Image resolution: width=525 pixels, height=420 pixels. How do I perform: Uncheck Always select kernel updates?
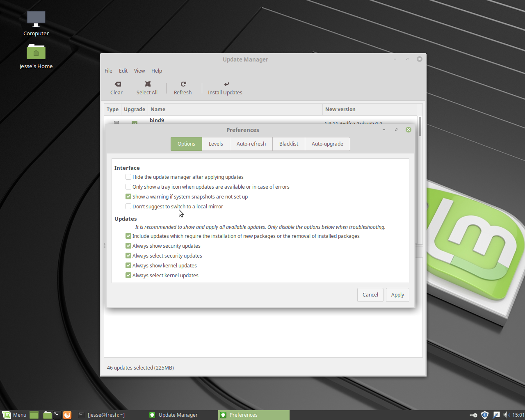128,276
